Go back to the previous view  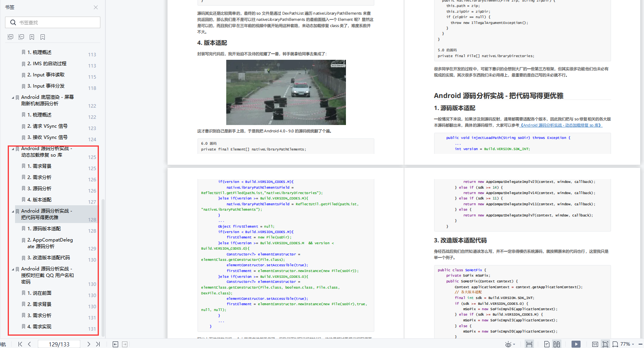point(115,344)
